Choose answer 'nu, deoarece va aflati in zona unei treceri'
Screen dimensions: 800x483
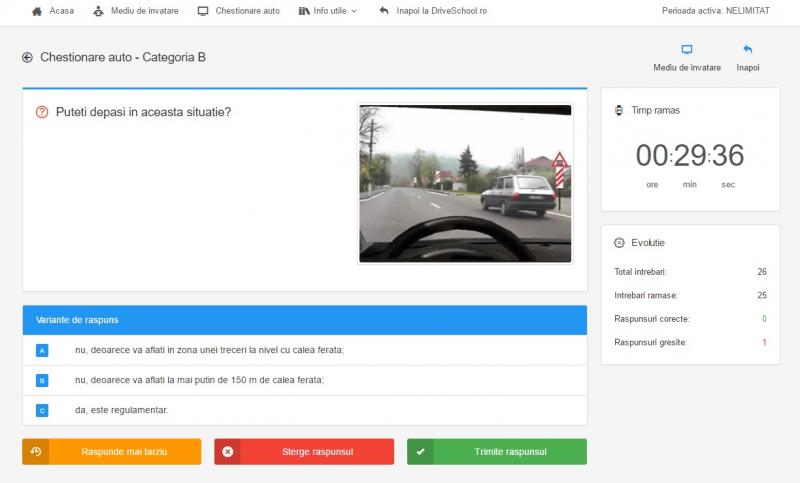tap(210, 350)
